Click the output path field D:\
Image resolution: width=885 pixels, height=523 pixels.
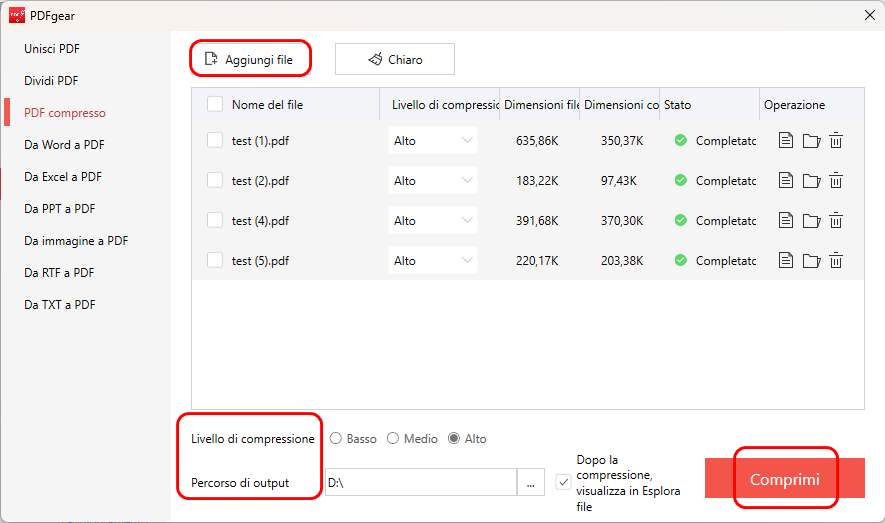tap(421, 482)
